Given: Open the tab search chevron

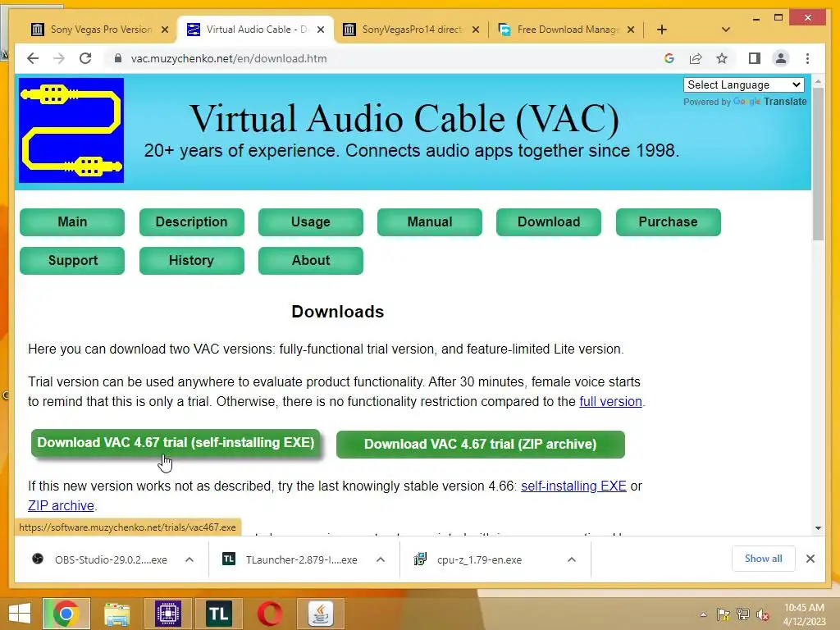Looking at the screenshot, I should pos(726,30).
